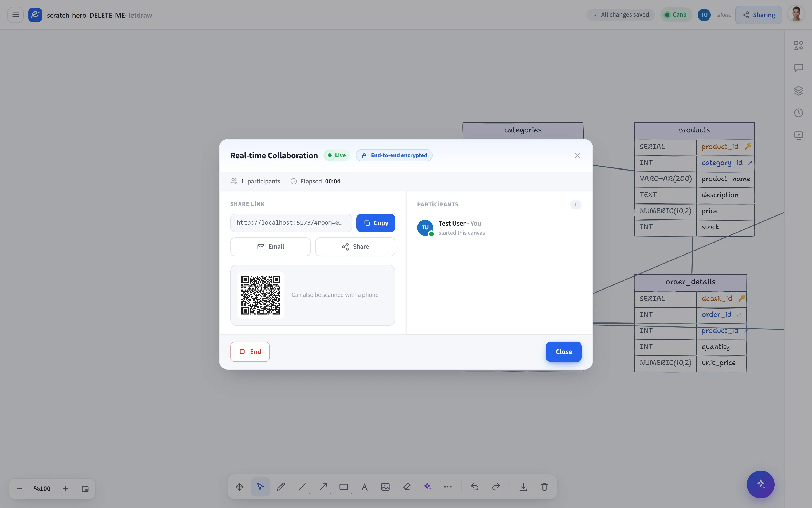This screenshot has height=508, width=812.
Task: Click the All changes saved indicator
Action: [620, 15]
